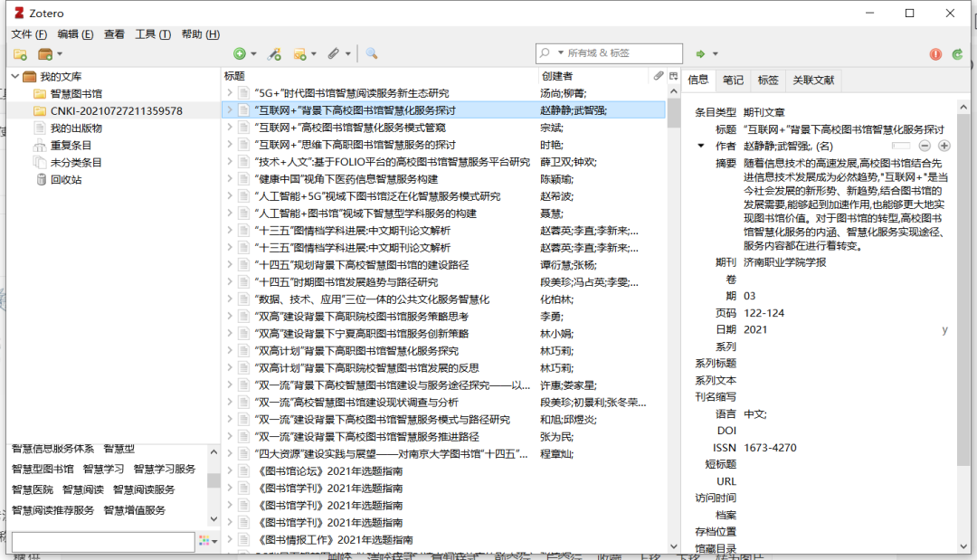Expand the selected row "互联网+"背景下高校图书馆智慧化服务探讨
977x560 pixels.
point(229,110)
